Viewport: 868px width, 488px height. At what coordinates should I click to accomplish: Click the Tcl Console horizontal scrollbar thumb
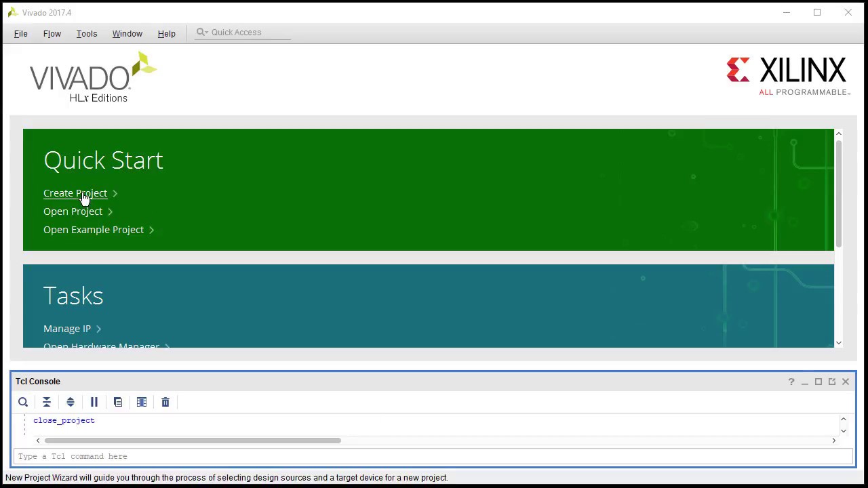coord(193,441)
